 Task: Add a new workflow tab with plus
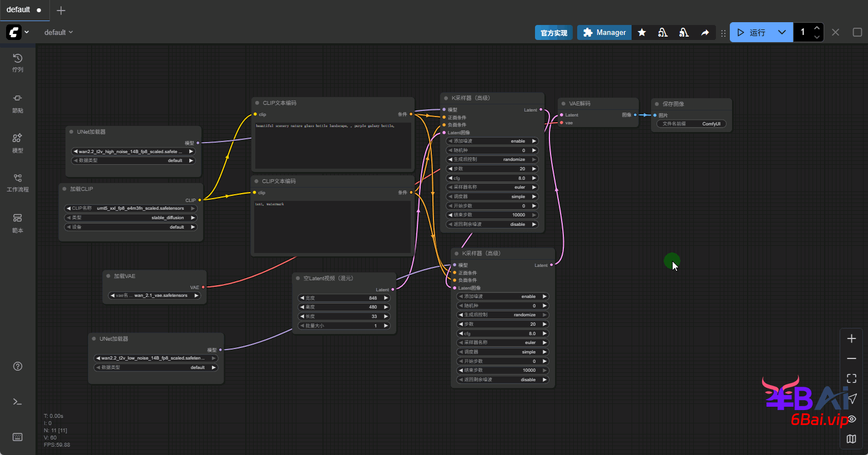click(x=61, y=11)
